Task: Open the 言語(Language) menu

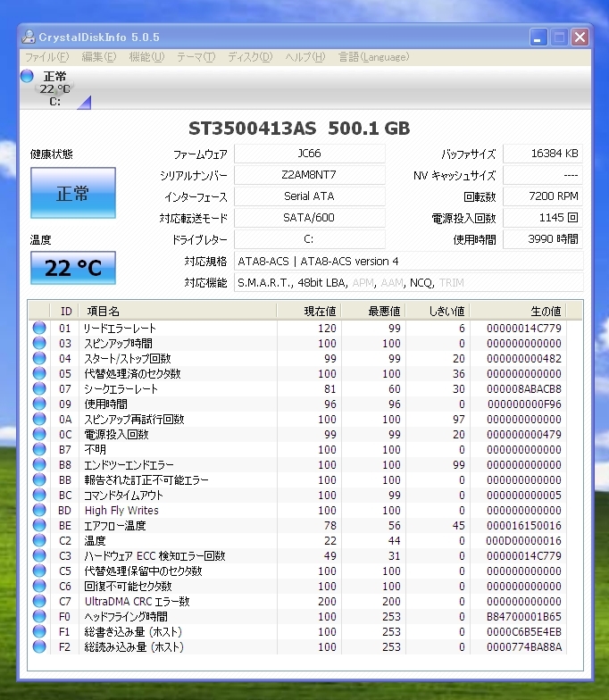Action: [x=373, y=57]
